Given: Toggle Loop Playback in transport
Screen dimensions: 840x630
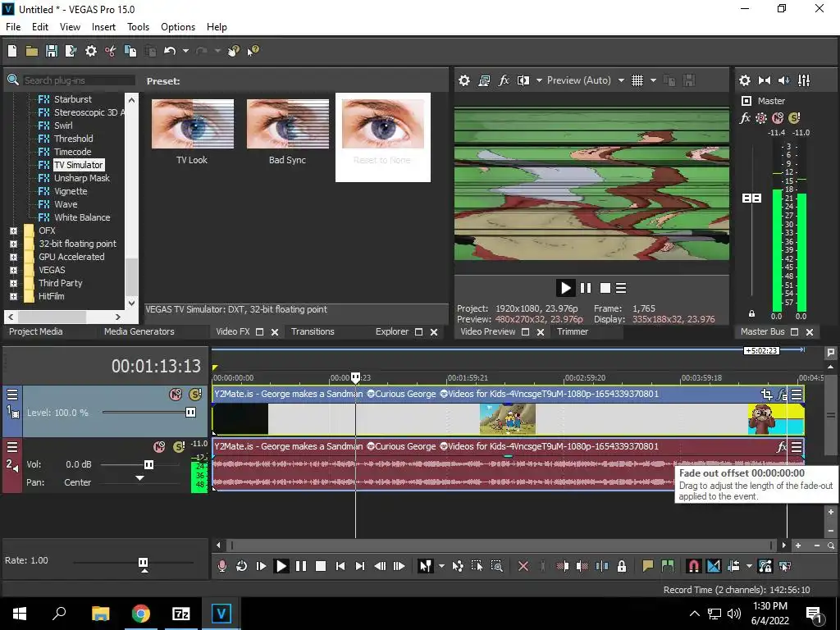Looking at the screenshot, I should click(x=242, y=566).
